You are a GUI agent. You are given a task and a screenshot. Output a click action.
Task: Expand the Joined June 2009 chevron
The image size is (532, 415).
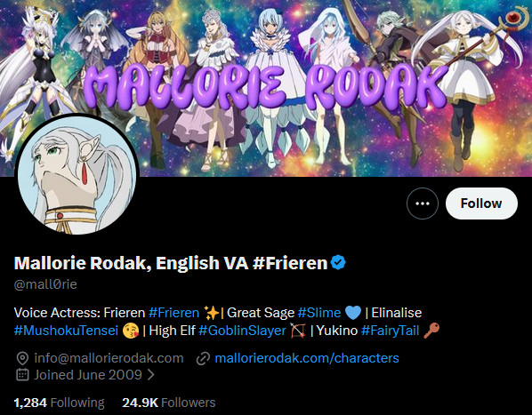[x=151, y=375]
